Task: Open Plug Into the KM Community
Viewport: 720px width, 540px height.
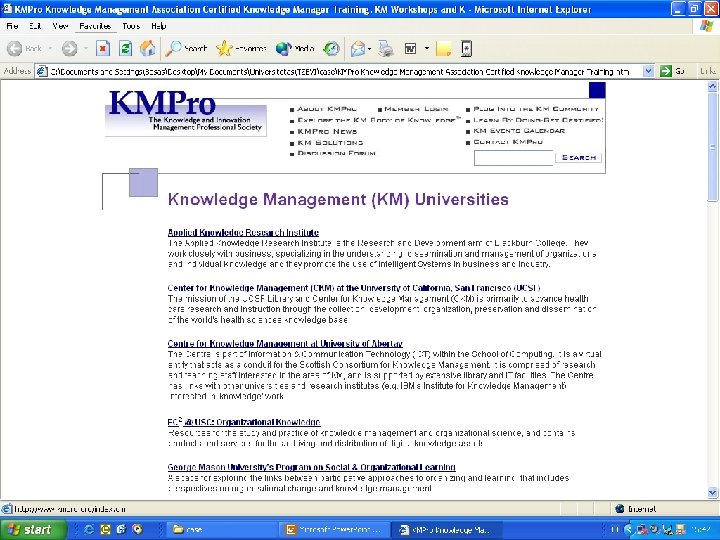Action: click(536, 109)
